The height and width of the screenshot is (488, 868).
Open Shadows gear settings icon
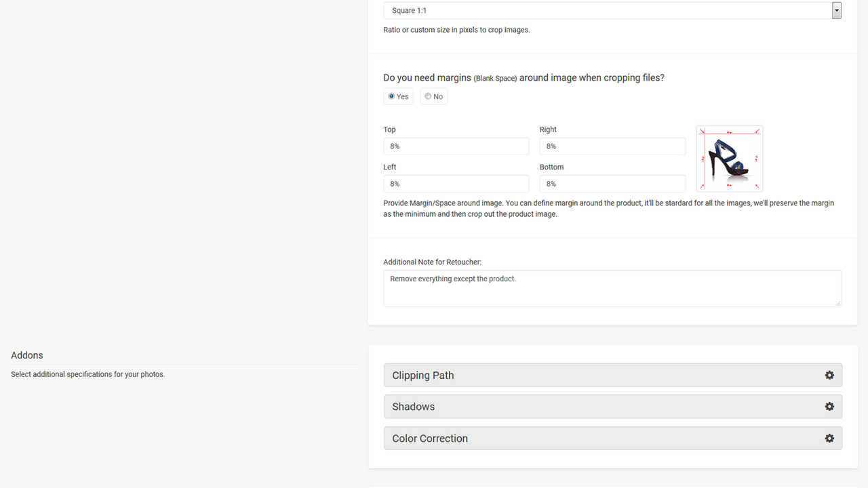pyautogui.click(x=829, y=407)
